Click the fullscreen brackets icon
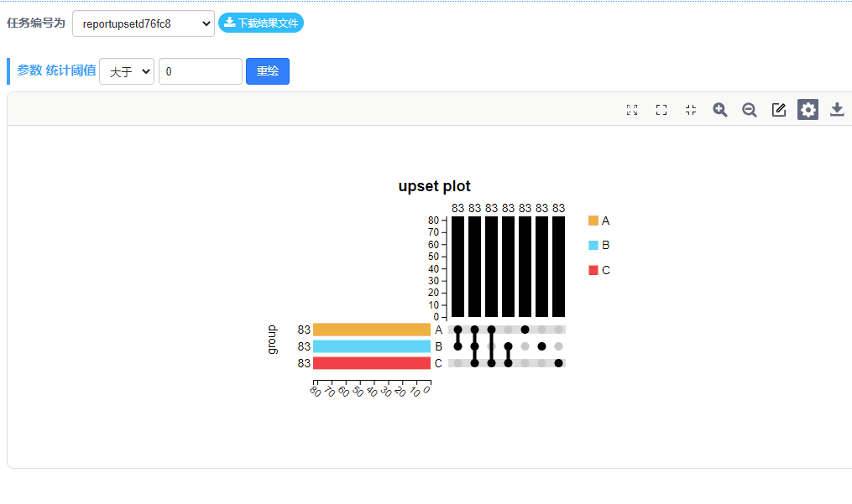The width and height of the screenshot is (852, 504). click(x=661, y=110)
